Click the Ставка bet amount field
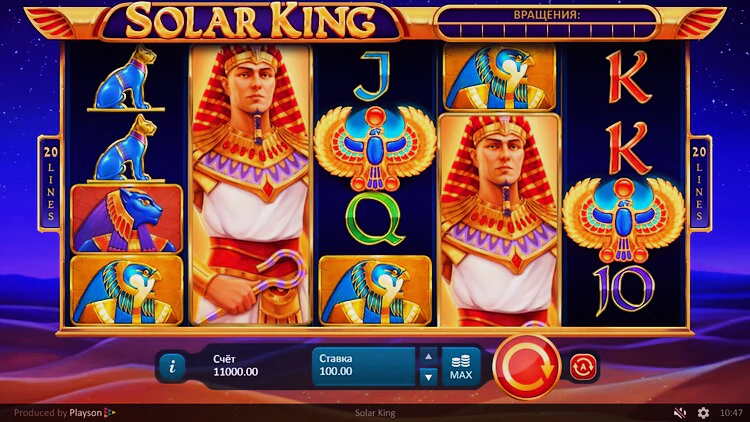This screenshot has height=422, width=750. (x=364, y=366)
